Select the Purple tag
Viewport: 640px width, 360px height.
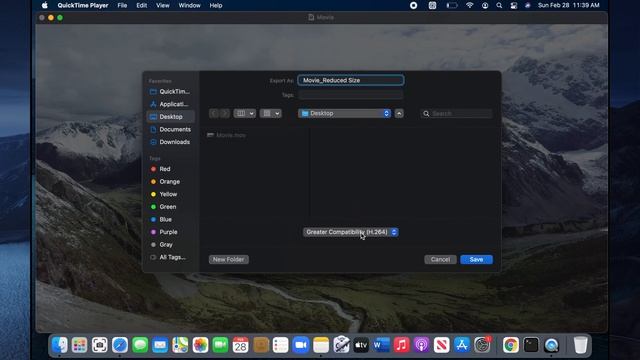click(171, 232)
